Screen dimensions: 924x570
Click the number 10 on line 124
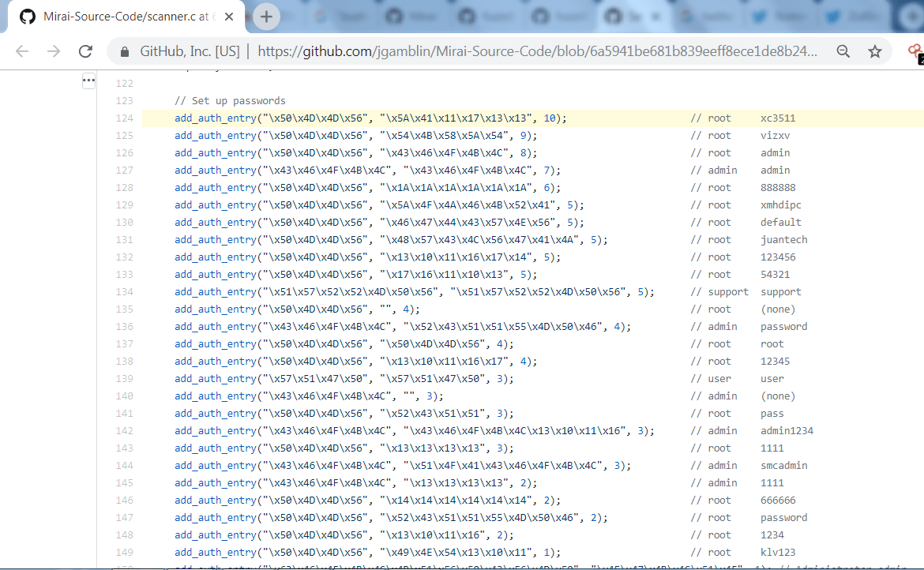pos(549,118)
